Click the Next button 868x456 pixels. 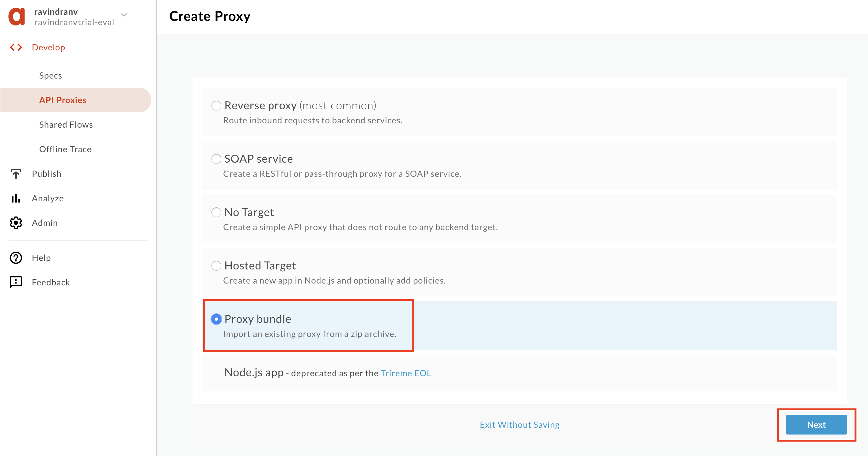[816, 425]
